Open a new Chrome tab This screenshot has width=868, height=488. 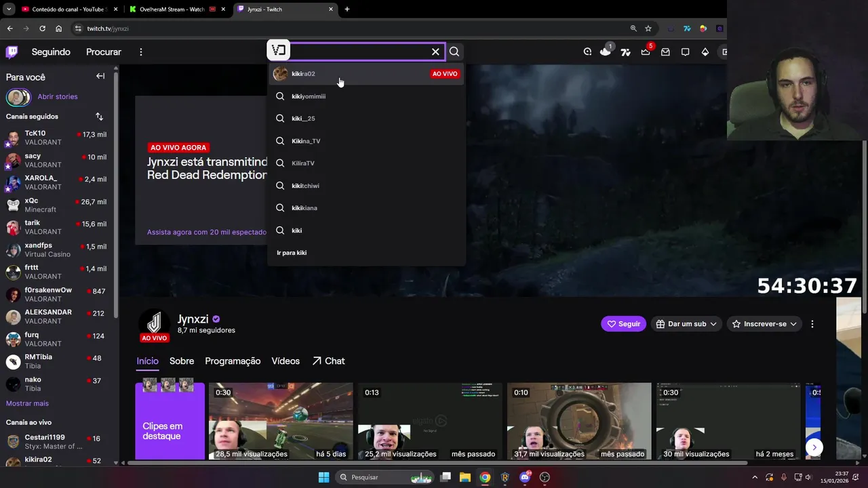click(347, 9)
